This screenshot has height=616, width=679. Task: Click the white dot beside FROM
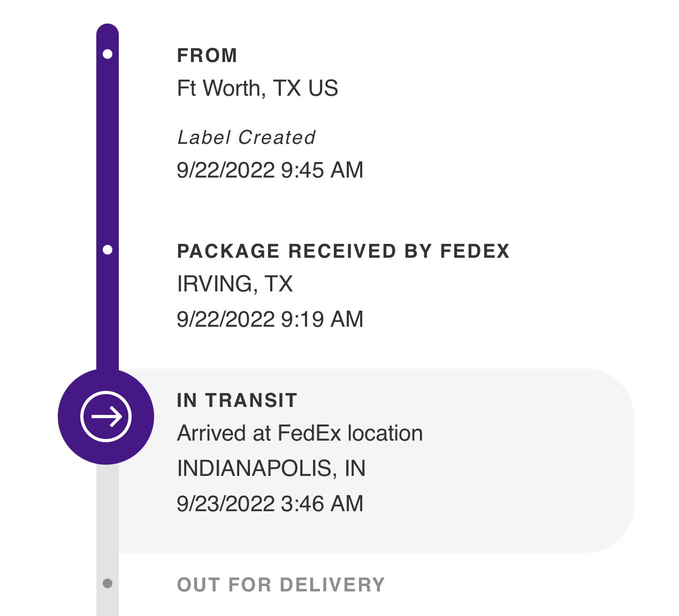[x=108, y=54]
